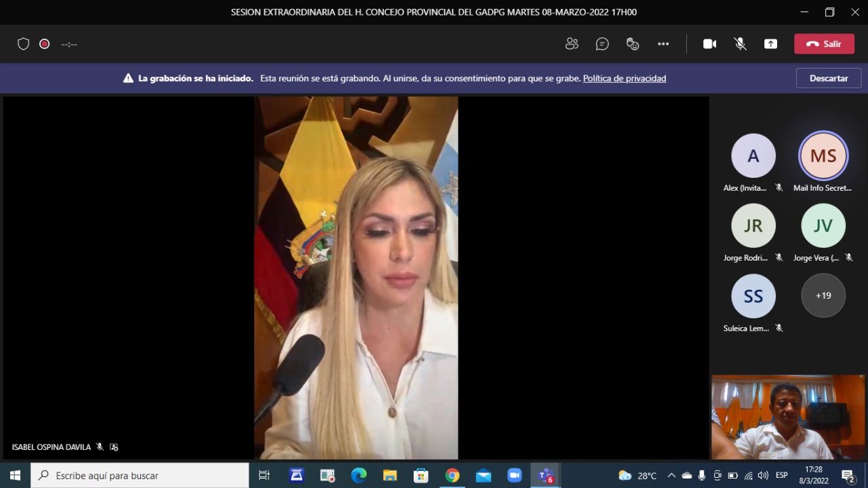
Task: Open Google Chrome from the taskbar
Action: [452, 476]
